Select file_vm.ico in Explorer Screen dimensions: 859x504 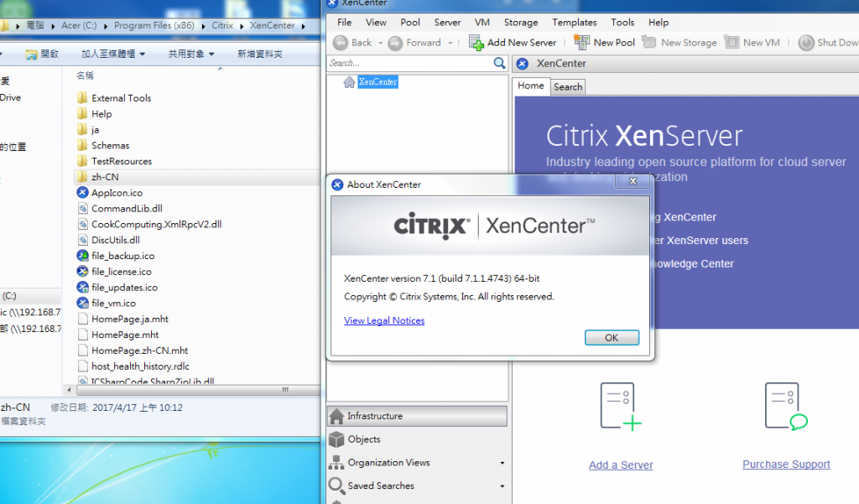pyautogui.click(x=113, y=304)
